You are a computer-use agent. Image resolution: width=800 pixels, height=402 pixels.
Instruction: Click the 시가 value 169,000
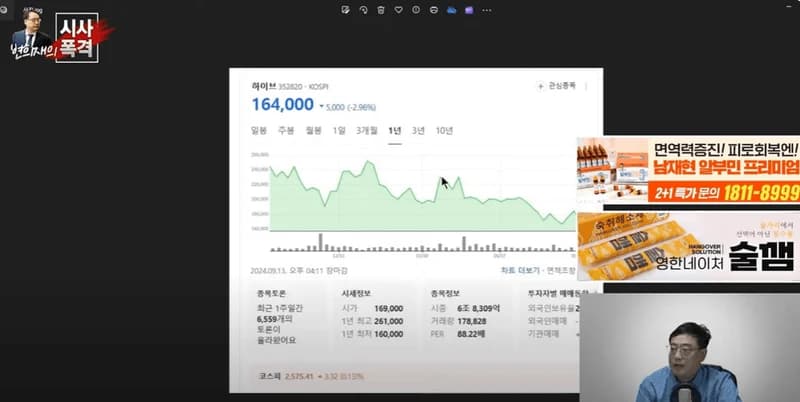(388, 309)
